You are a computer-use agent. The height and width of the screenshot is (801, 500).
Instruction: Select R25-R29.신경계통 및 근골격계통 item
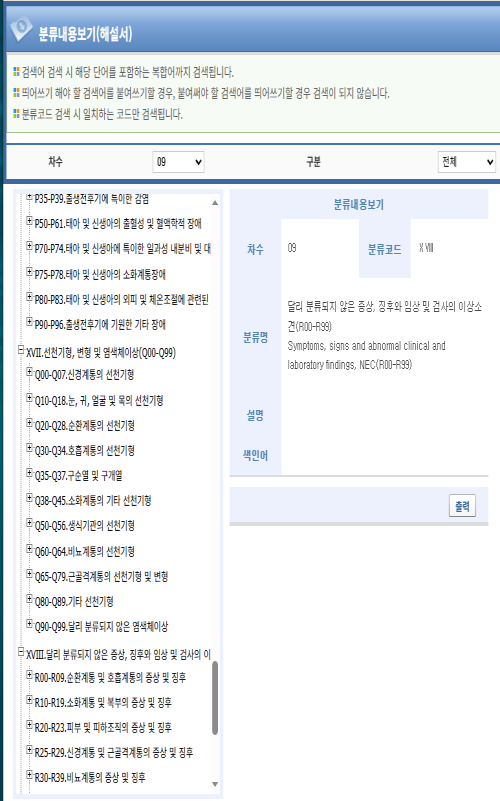(114, 752)
